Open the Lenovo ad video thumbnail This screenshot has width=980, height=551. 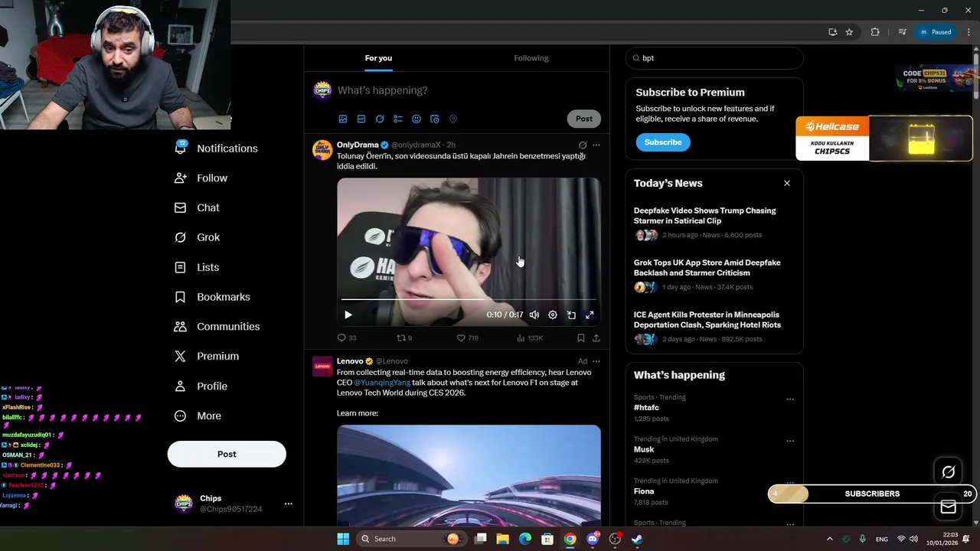(469, 475)
